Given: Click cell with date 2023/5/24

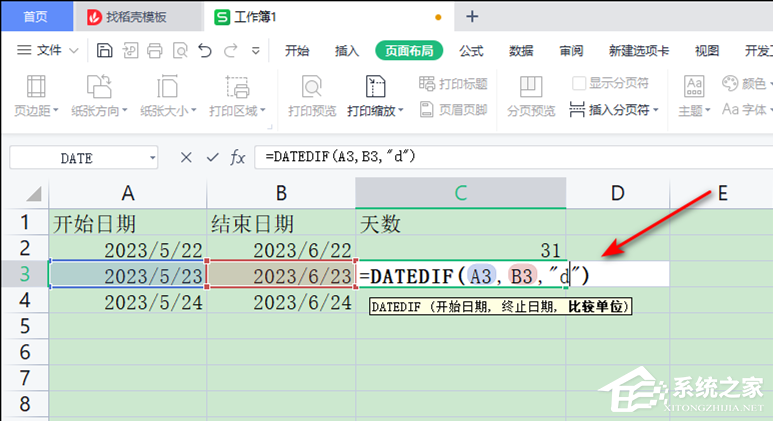Looking at the screenshot, I should click(x=128, y=302).
